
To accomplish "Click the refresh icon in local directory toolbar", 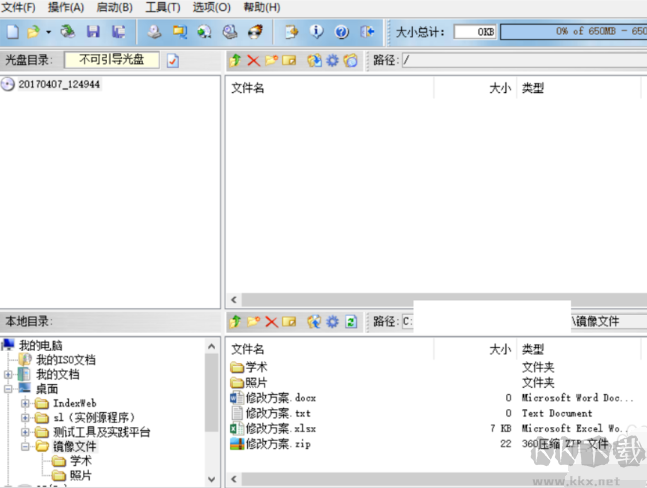I will [350, 321].
